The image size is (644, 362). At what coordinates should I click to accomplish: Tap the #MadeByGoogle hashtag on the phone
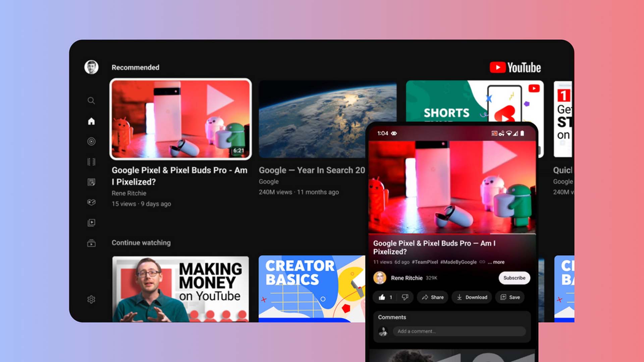pyautogui.click(x=458, y=262)
